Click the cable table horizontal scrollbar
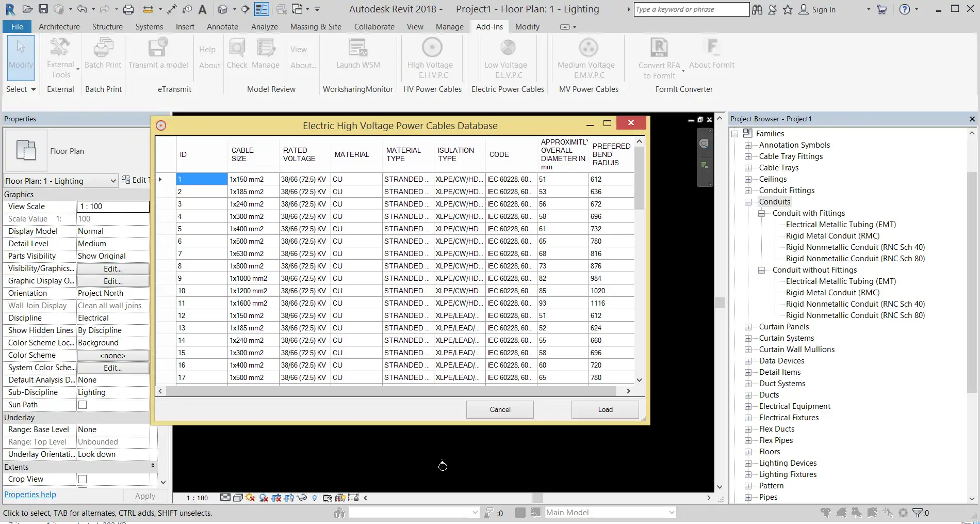The image size is (980, 524). click(x=392, y=391)
